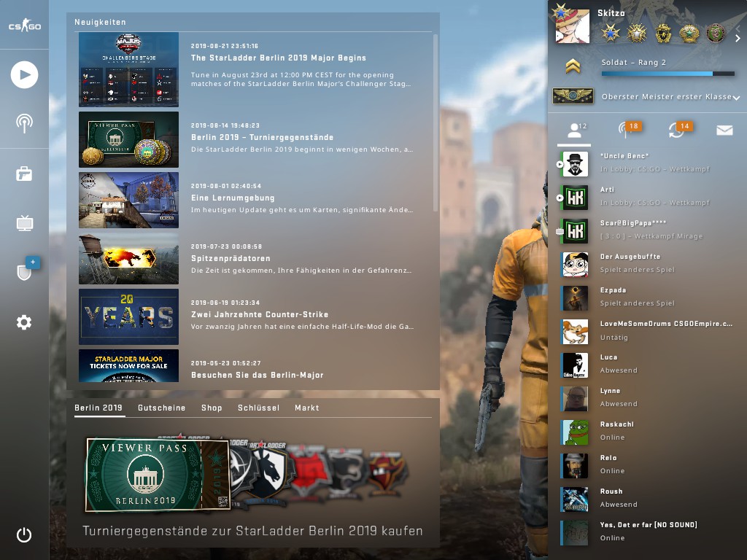Click Raskachl's frog avatar
Screen dimensions: 747x560
(575, 432)
